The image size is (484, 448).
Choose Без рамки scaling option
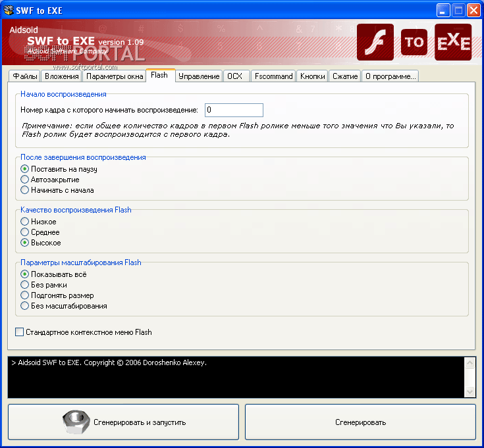[44, 285]
